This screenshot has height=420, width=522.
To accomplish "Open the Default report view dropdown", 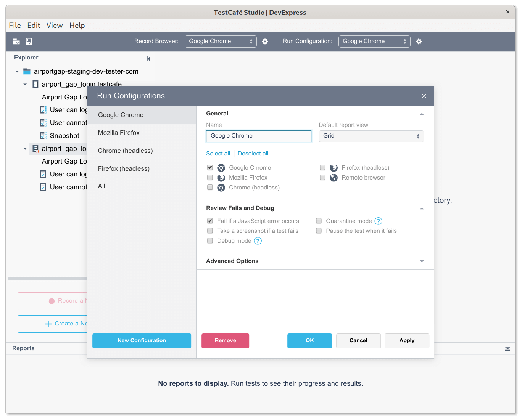I will pyautogui.click(x=371, y=136).
